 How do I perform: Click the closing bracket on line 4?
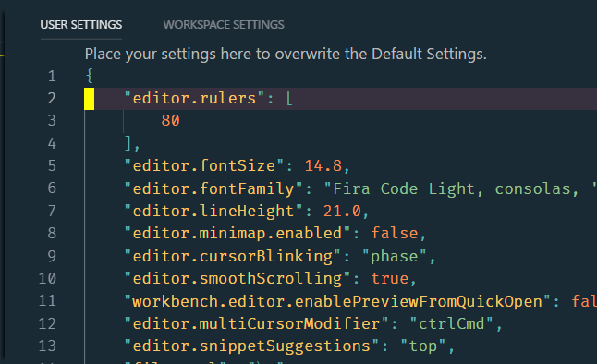click(x=128, y=143)
